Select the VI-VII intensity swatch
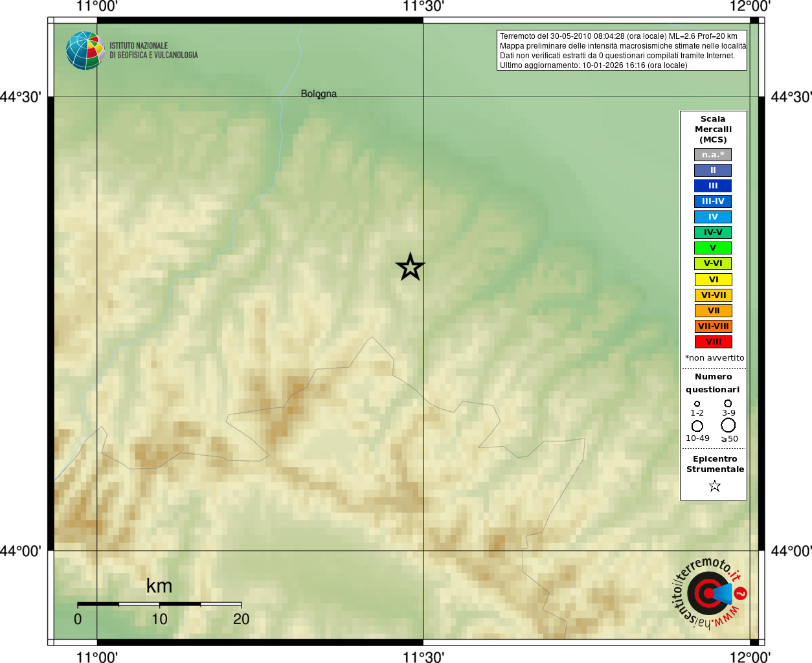Screen dimensions: 812x663 pos(713,295)
